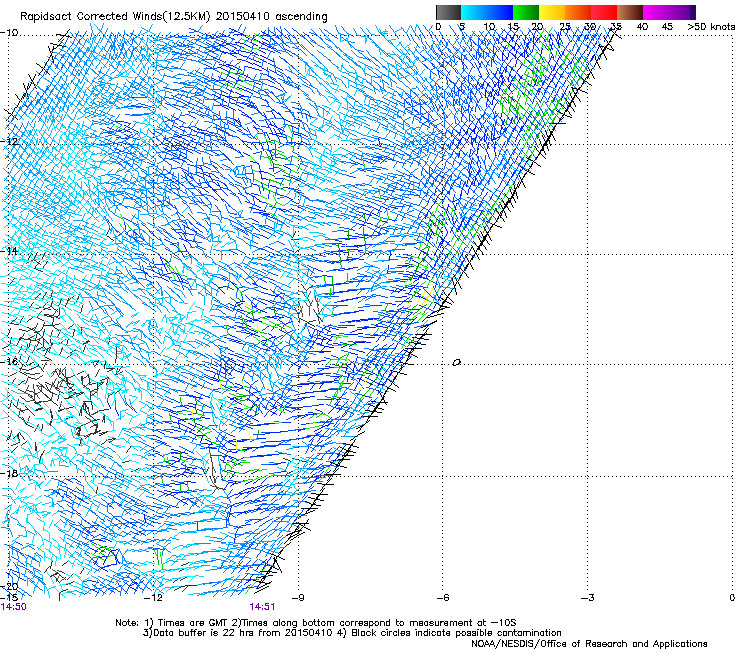Click the '-20' latitude label on the left axis
The height and width of the screenshot is (650, 740).
point(9,587)
